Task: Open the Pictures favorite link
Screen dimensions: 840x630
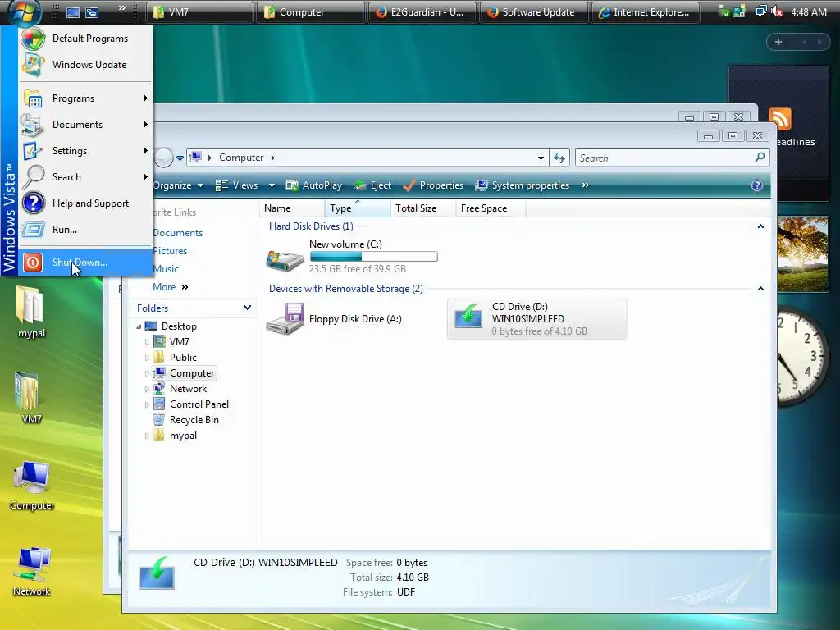Action: tap(170, 251)
